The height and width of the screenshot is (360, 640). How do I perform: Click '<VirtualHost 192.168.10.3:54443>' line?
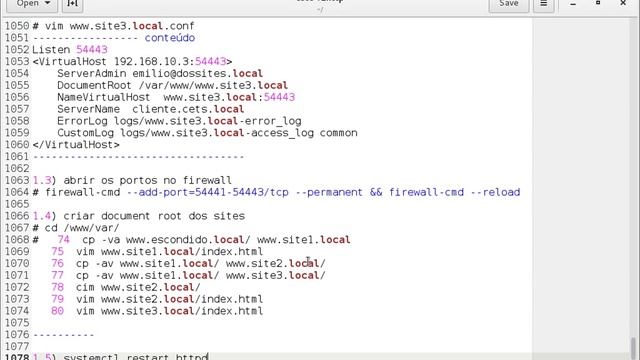pos(132,62)
